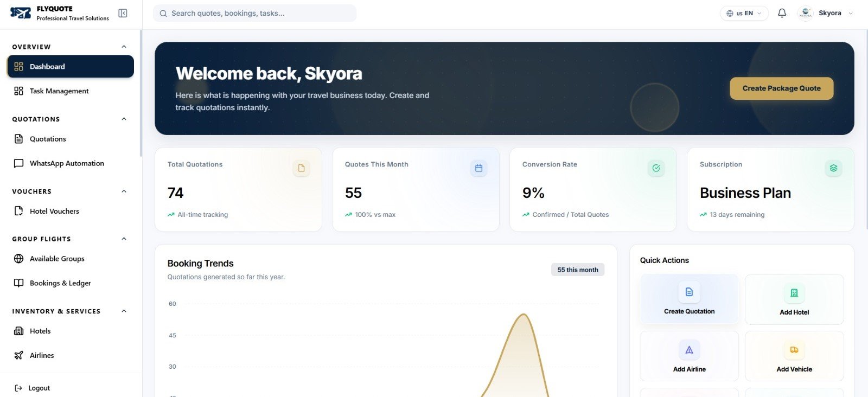The image size is (868, 397).
Task: Click the Welcome back, Skyora heading
Action: pos(269,74)
